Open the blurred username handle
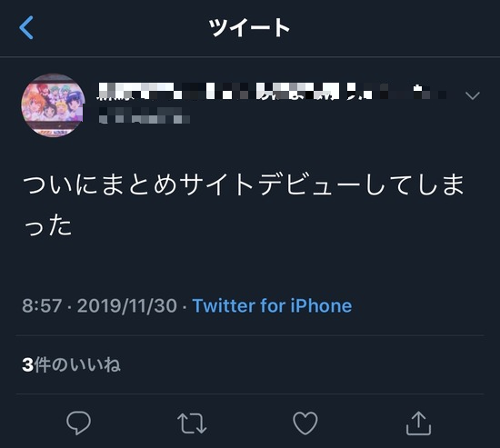The width and height of the screenshot is (500, 448). tap(145, 115)
